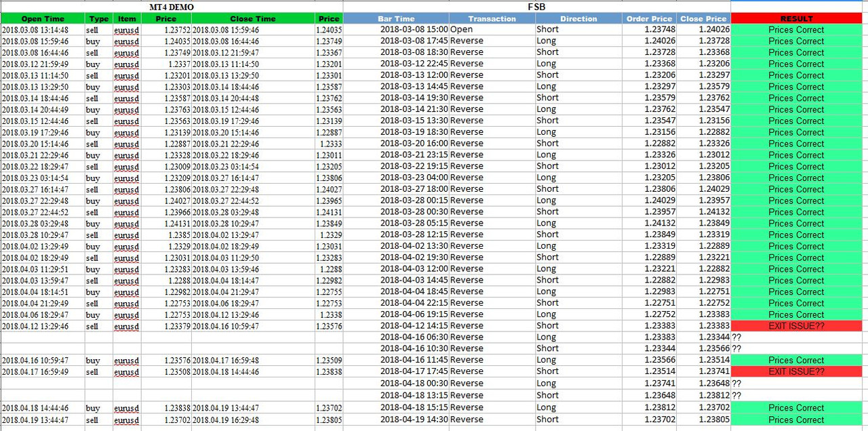Viewport: 868px width, 431px height.
Task: Select MT4 close price cell 1.2338
Action: tap(330, 315)
